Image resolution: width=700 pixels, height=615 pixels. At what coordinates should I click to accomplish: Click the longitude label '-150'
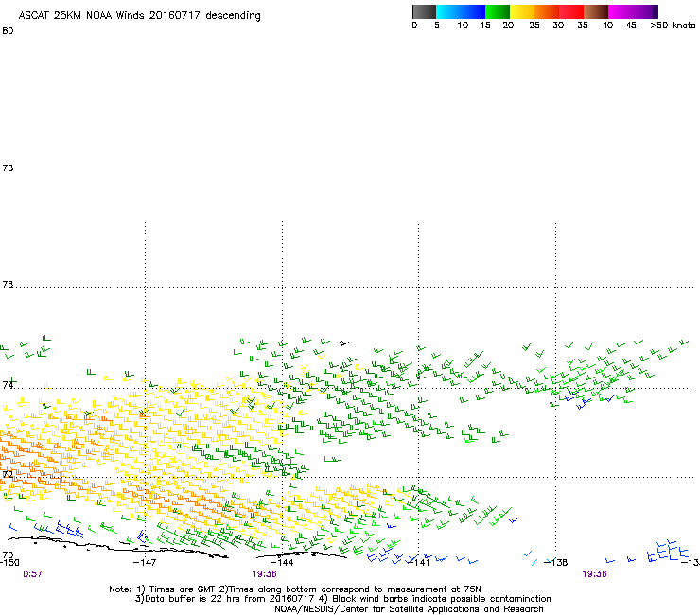(x=9, y=563)
